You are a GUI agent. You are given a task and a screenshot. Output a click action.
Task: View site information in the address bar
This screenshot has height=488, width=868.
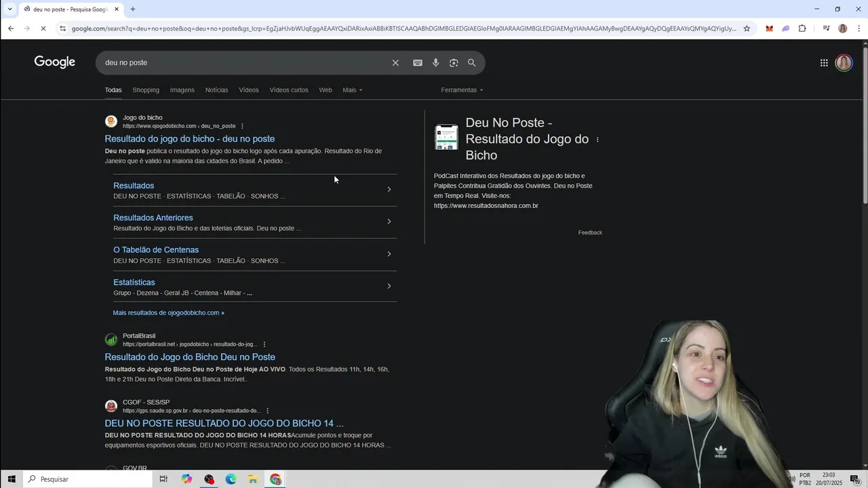pos(62,28)
